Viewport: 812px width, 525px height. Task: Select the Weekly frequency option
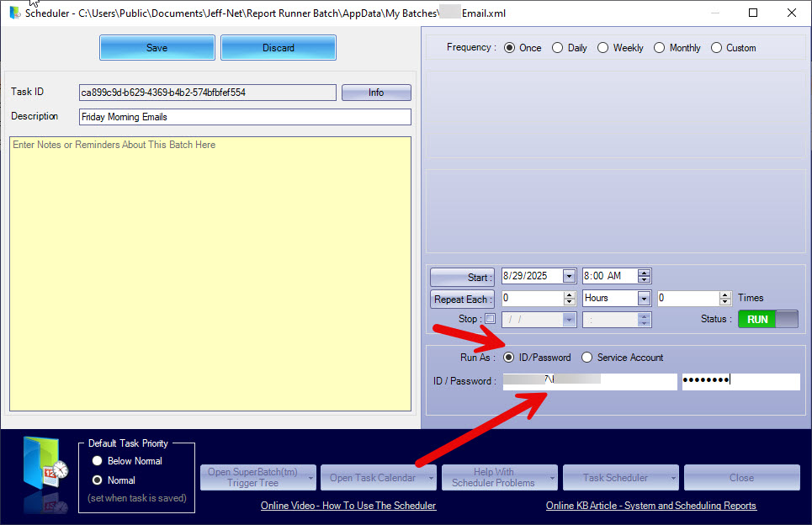pyautogui.click(x=603, y=48)
